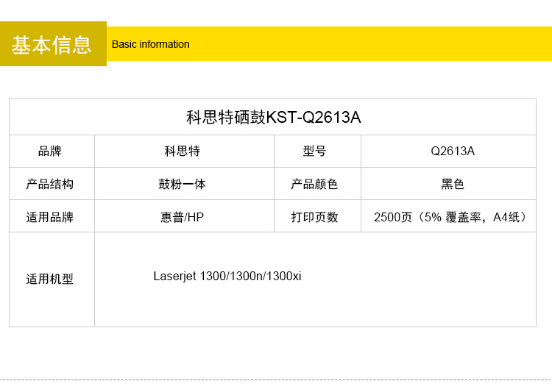Click the 打印页数 label cell
The width and height of the screenshot is (552, 392).
(x=315, y=217)
